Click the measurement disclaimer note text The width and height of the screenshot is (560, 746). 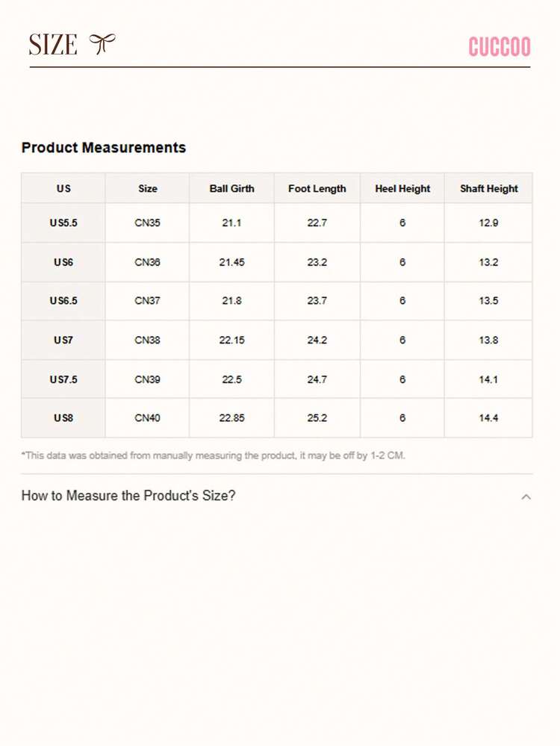tap(214, 455)
